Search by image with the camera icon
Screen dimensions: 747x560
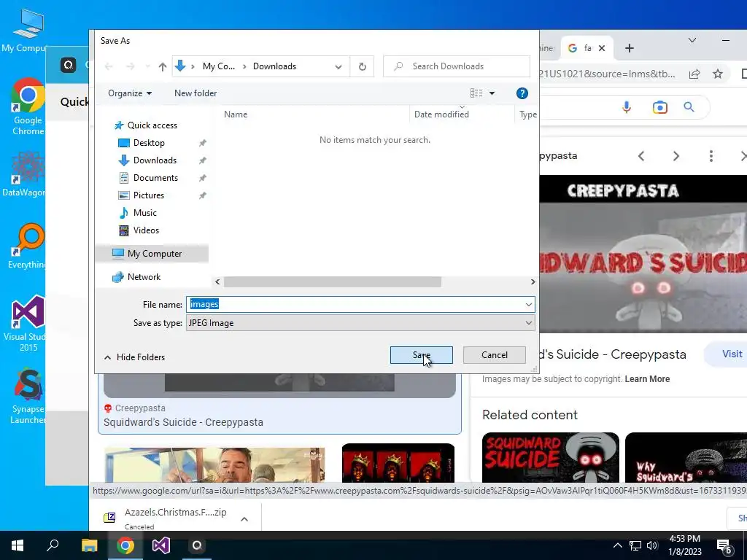(x=659, y=107)
